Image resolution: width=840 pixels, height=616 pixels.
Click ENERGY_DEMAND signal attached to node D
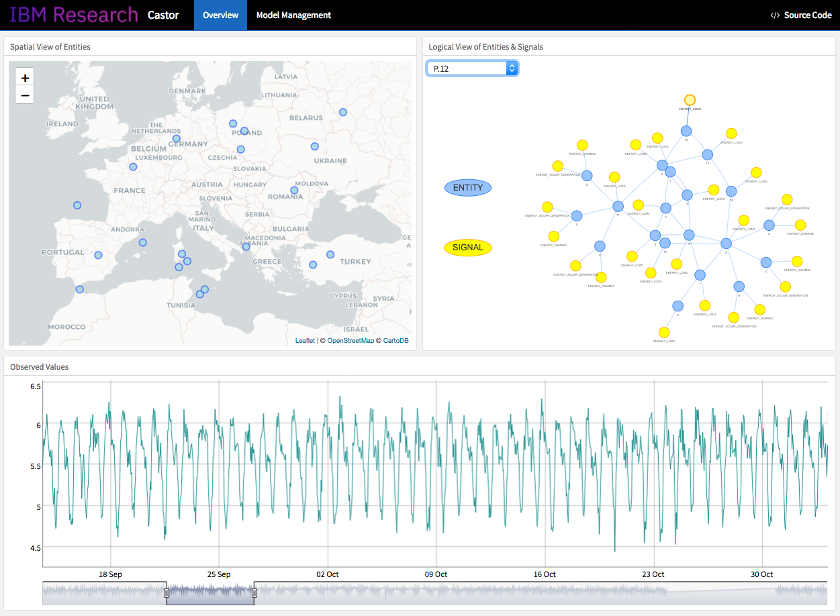[x=582, y=145]
